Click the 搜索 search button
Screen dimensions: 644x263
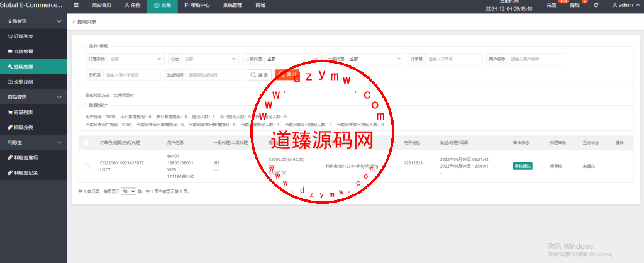[x=258, y=75]
